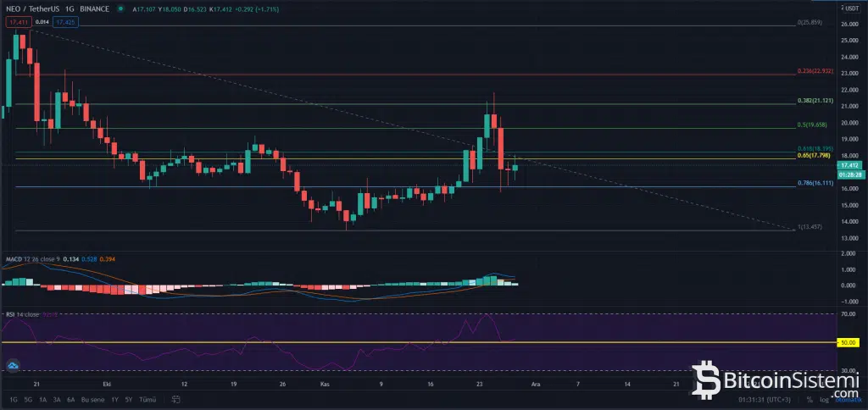Open the TradingView cloud logo icon
This screenshot has height=410, width=868.
click(14, 365)
